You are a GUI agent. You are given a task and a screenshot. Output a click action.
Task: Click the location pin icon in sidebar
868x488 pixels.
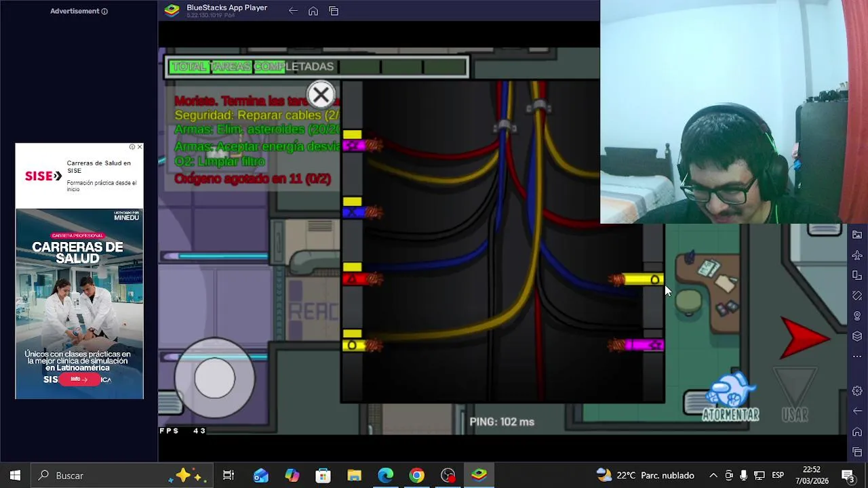click(x=857, y=316)
